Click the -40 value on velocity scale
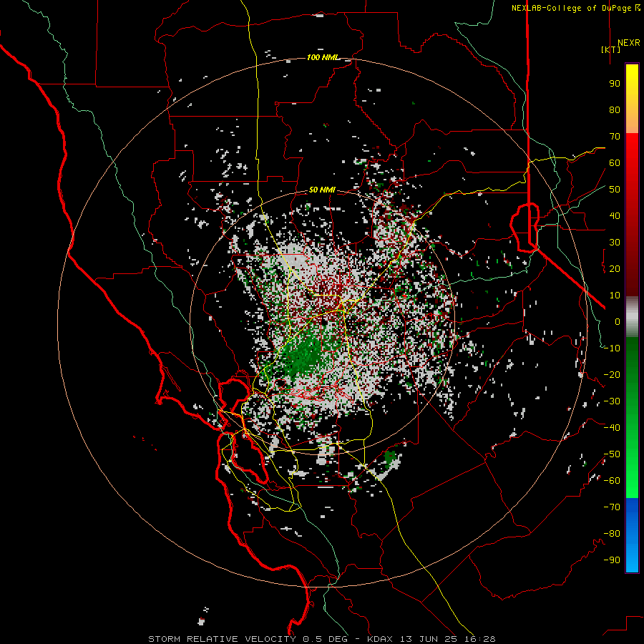The image size is (644, 644). [x=612, y=428]
